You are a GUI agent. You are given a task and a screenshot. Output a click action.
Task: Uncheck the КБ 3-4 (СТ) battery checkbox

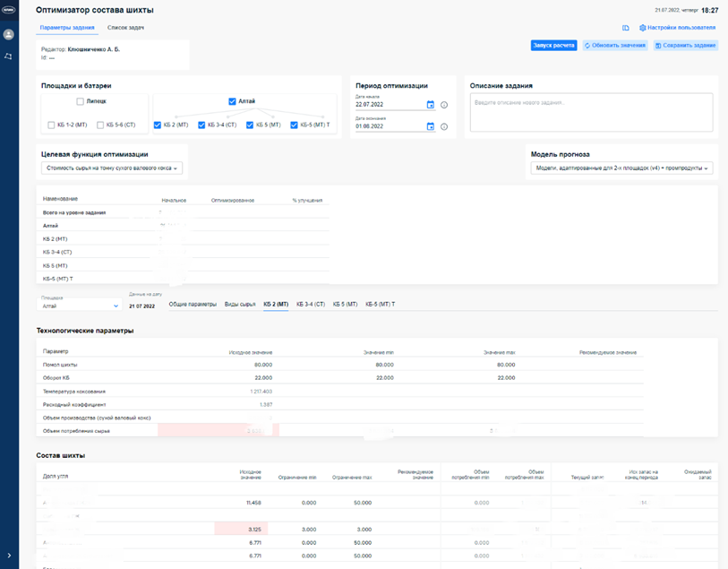[x=201, y=125]
